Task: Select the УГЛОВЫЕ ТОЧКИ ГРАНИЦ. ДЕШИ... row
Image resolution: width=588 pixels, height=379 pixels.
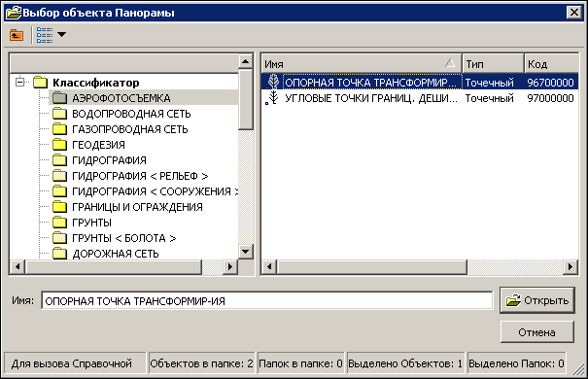Action: coord(420,98)
